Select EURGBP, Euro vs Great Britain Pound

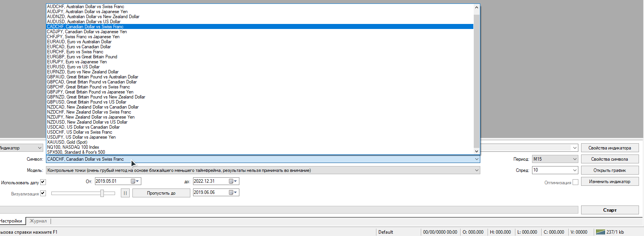260,57
